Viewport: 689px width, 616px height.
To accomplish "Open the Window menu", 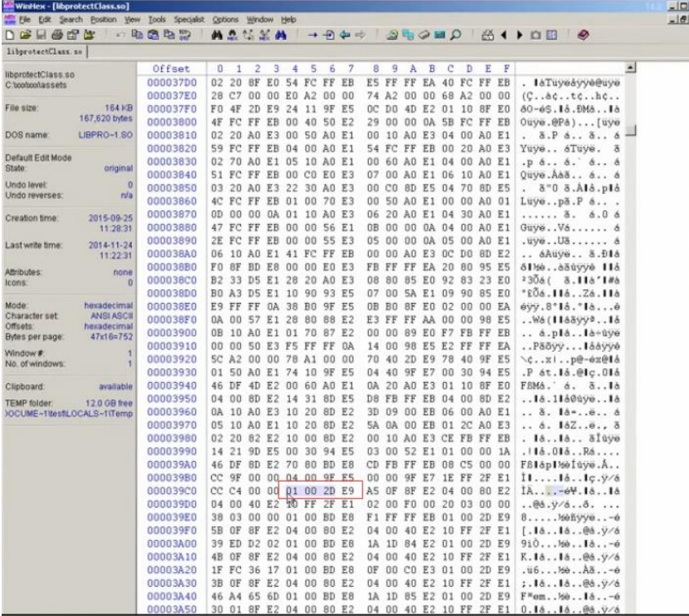I will (260, 20).
